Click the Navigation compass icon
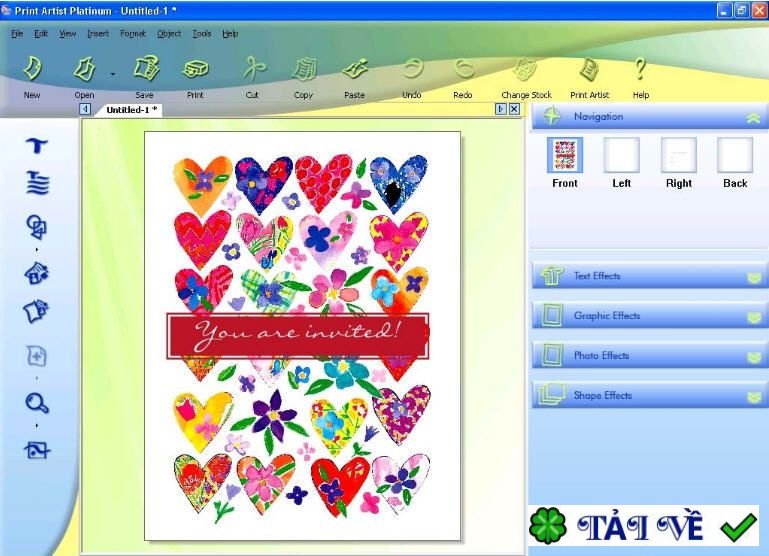Screen dimensions: 769x556 (x=552, y=116)
